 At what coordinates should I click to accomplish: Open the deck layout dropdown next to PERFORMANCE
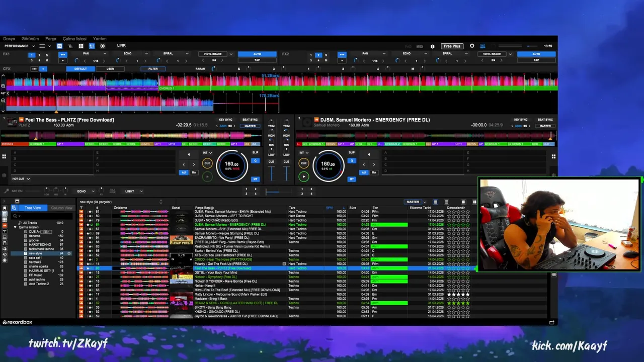click(x=50, y=46)
